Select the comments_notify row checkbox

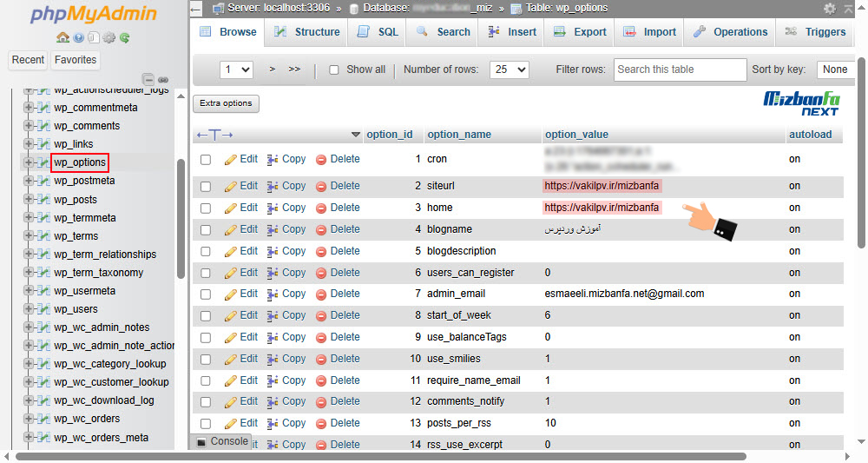[x=206, y=402]
